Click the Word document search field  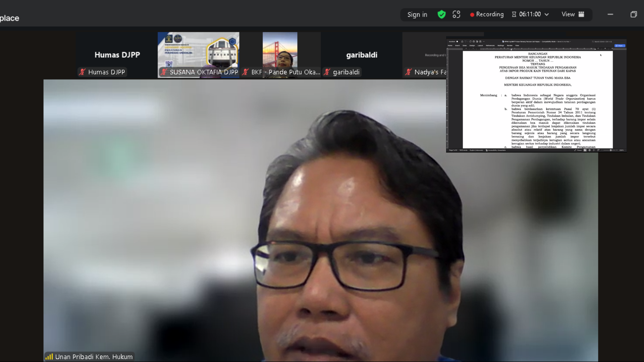[x=603, y=42]
